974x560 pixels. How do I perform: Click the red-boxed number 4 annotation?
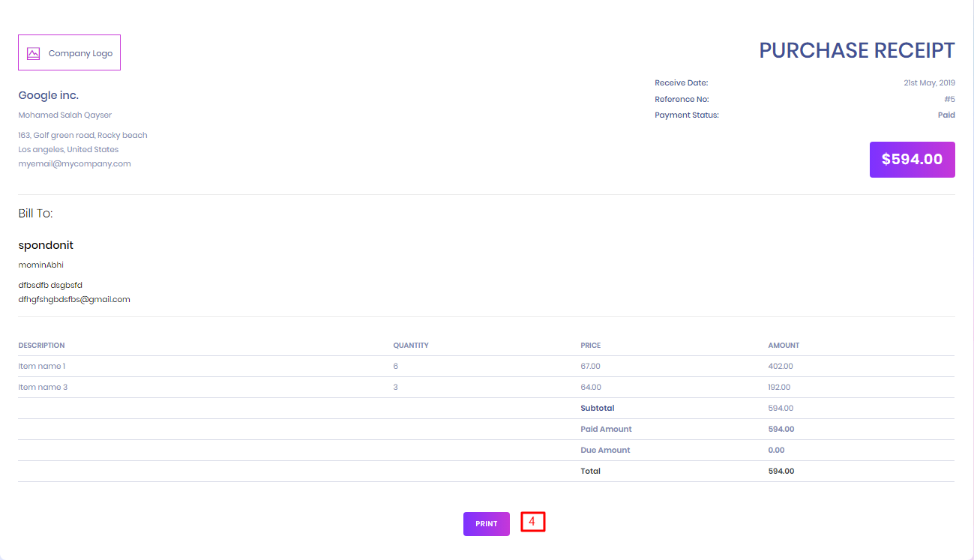pyautogui.click(x=532, y=522)
